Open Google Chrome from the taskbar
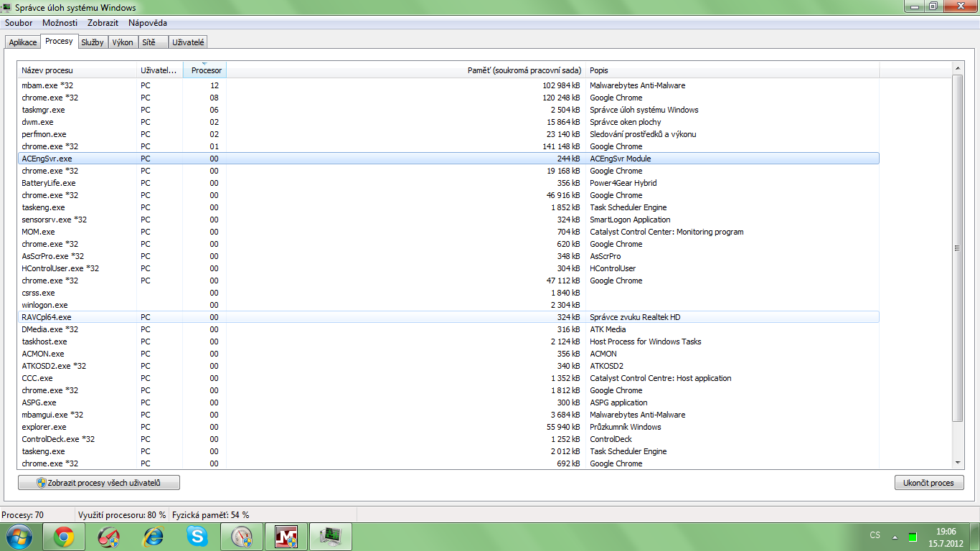This screenshot has width=980, height=551. pos(64,536)
